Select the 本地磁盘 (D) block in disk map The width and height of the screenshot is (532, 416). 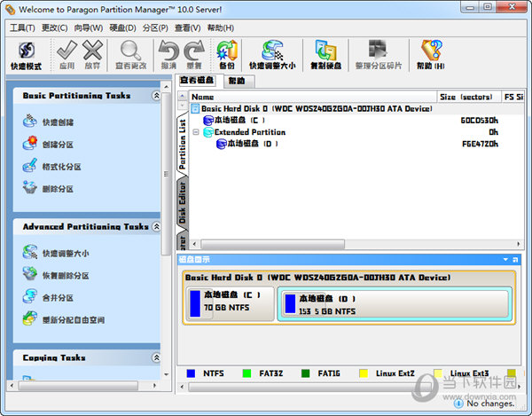(395, 303)
